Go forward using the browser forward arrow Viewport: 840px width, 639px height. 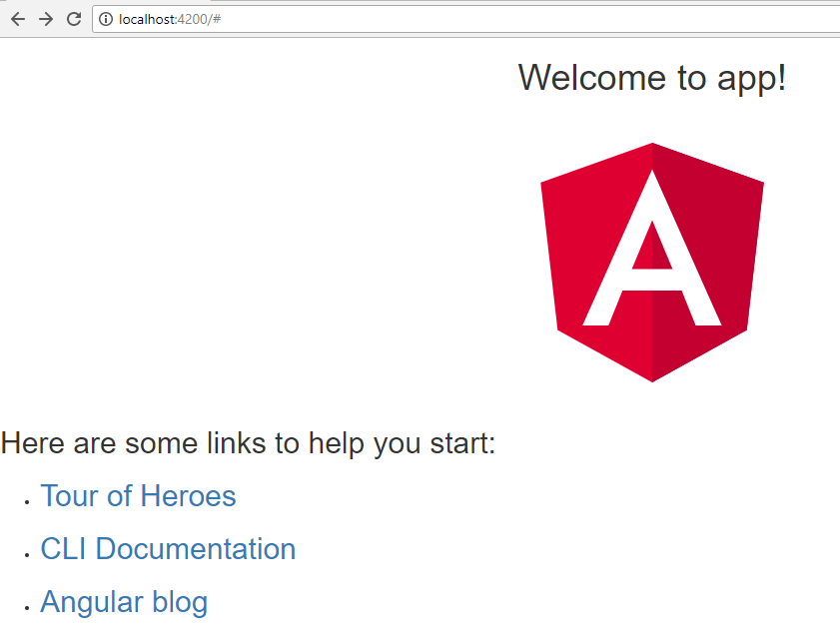coord(46,19)
